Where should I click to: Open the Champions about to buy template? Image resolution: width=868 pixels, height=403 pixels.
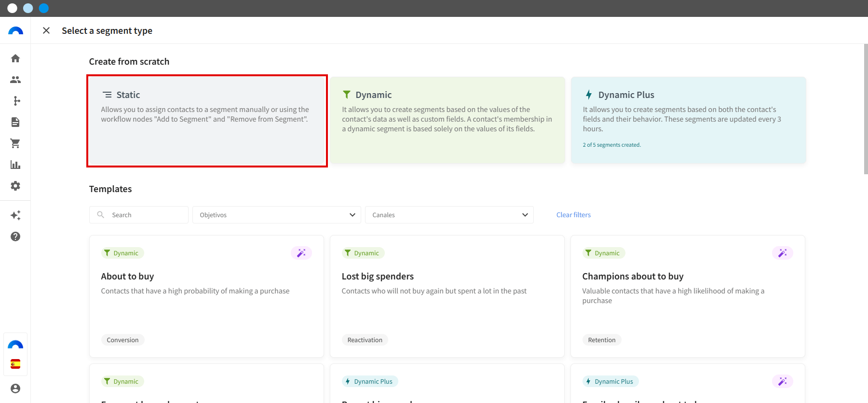point(688,296)
